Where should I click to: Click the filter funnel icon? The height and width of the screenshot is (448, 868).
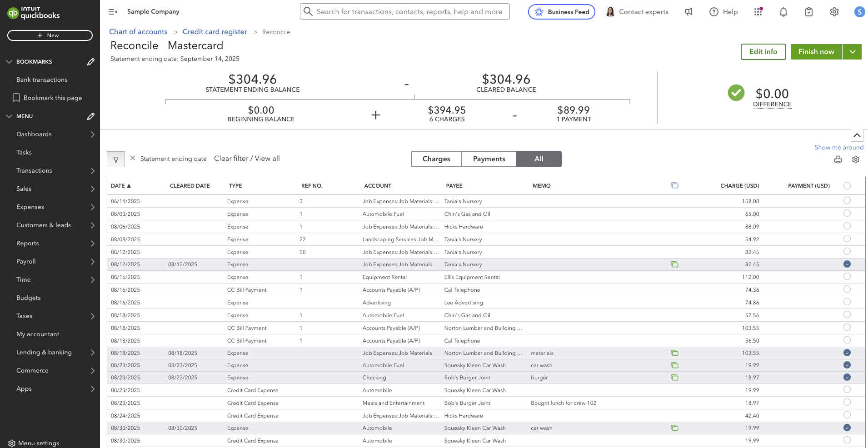(116, 159)
